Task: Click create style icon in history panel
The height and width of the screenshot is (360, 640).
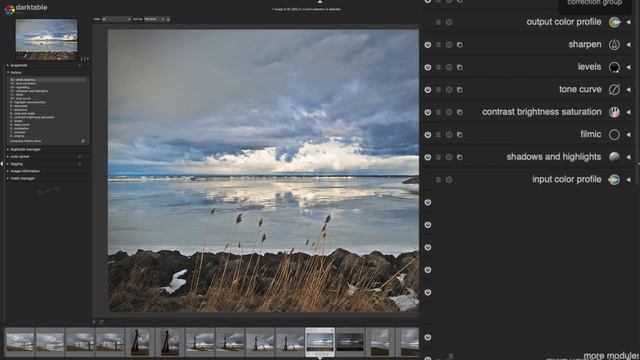Action: 83,141
